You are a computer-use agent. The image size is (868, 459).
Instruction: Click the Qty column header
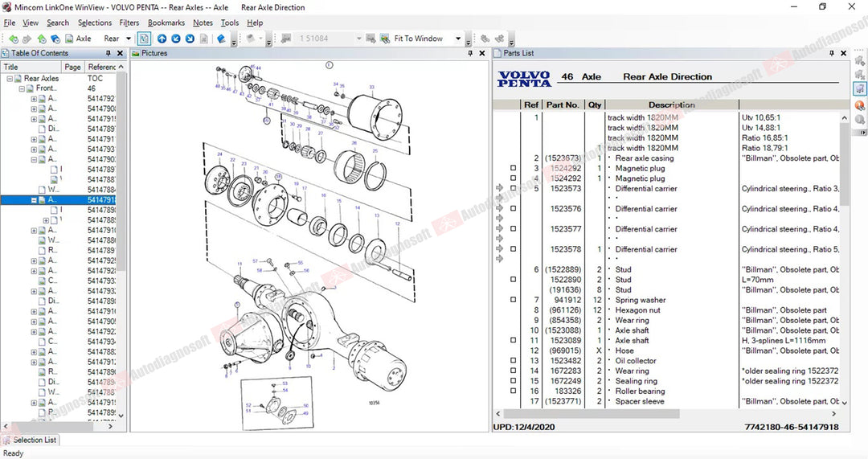pyautogui.click(x=595, y=105)
